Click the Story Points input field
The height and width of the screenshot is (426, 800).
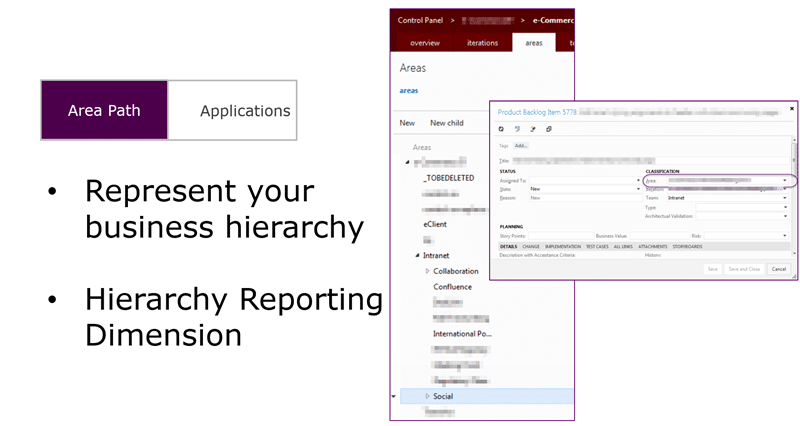coord(561,236)
